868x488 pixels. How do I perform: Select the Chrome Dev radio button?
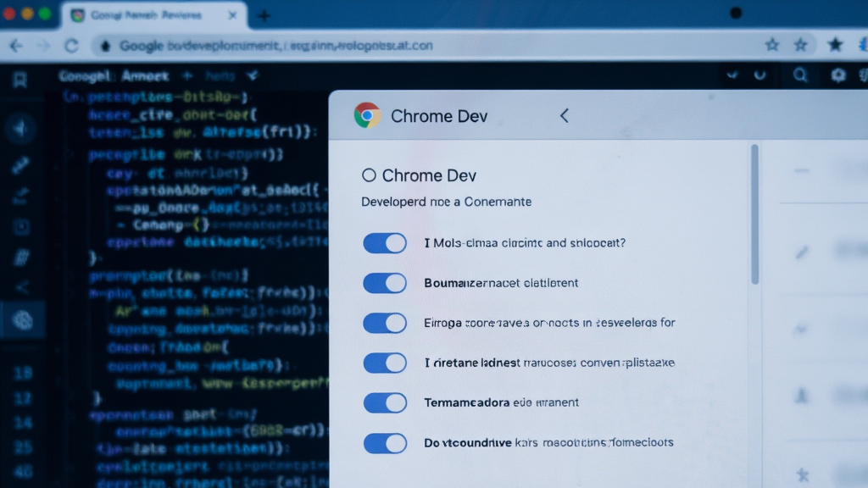[x=369, y=175]
